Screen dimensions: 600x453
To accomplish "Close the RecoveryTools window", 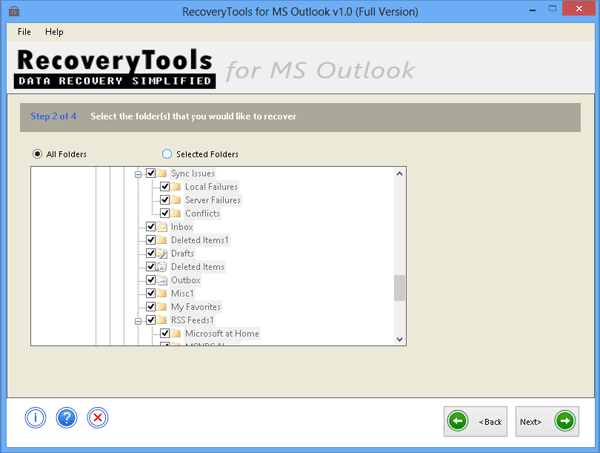I will (x=579, y=8).
